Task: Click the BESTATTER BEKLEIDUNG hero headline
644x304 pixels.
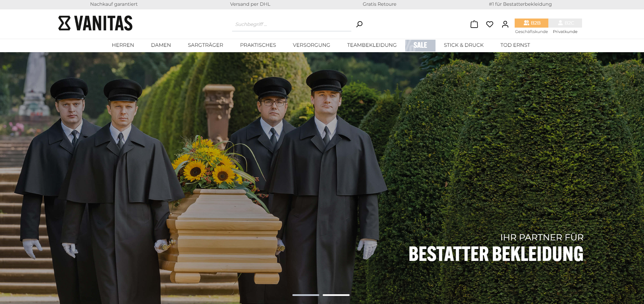Action: click(x=496, y=254)
